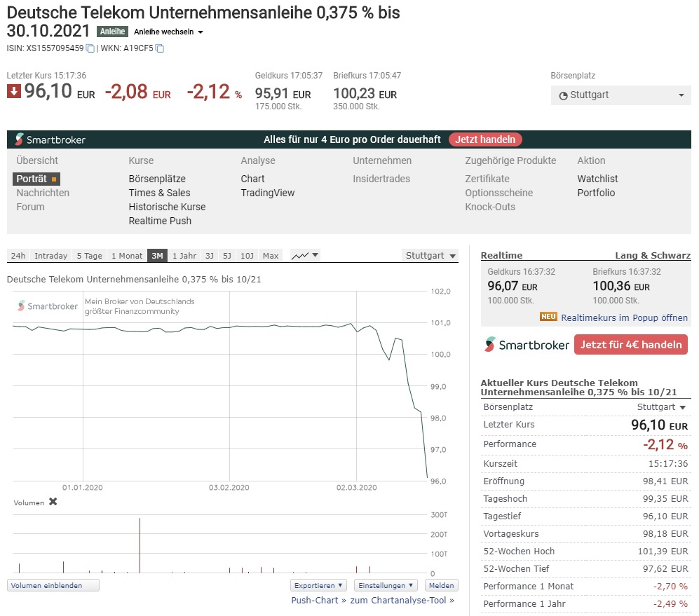Screen dimensions: 699x616
Task: Toggle the Volumen einblenden button
Action: 53,585
